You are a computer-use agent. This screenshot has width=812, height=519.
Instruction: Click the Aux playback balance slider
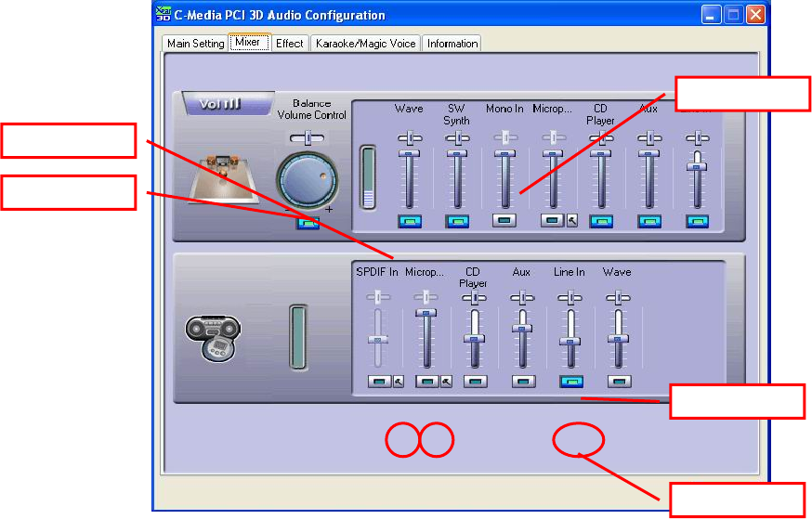pos(649,138)
